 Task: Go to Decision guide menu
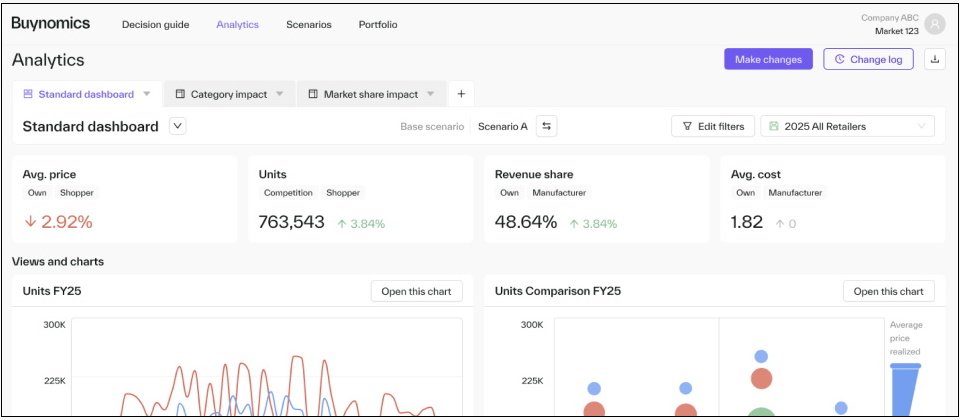(x=156, y=24)
